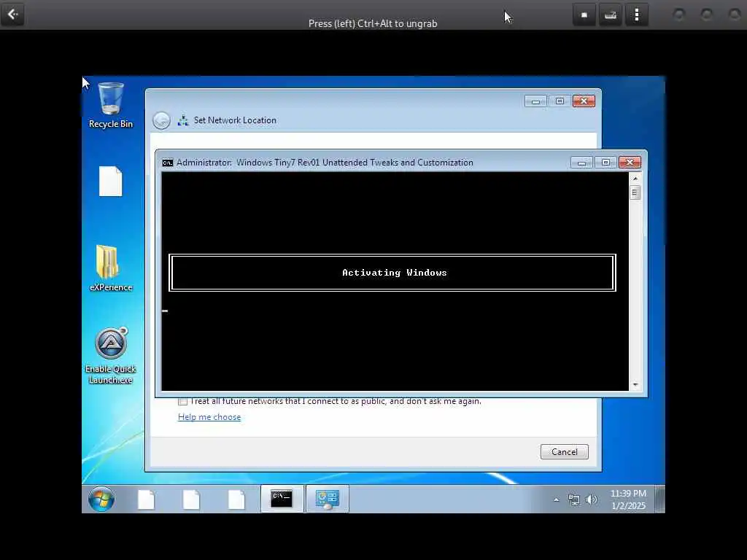Open the network tray icon
The image size is (747, 560).
pos(573,499)
